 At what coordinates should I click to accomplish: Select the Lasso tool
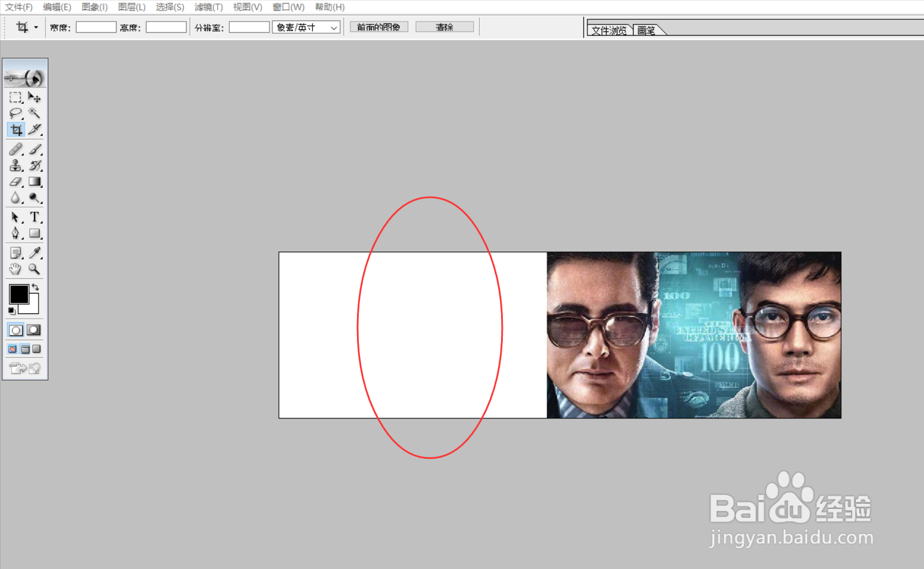(16, 113)
